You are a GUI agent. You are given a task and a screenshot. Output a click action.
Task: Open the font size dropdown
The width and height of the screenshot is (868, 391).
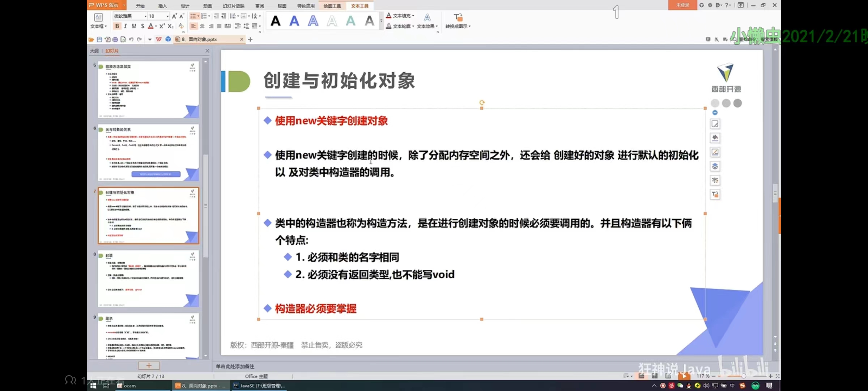[167, 16]
